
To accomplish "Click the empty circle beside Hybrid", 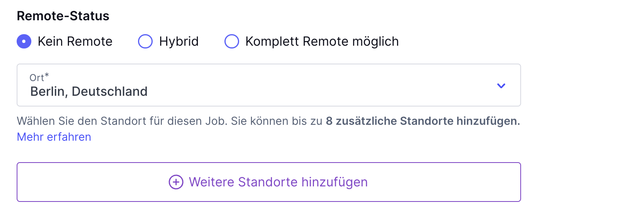I will click(145, 41).
